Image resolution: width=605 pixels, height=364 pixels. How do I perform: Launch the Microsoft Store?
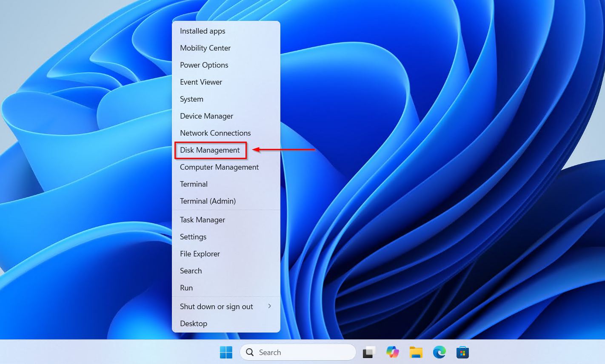tap(462, 352)
